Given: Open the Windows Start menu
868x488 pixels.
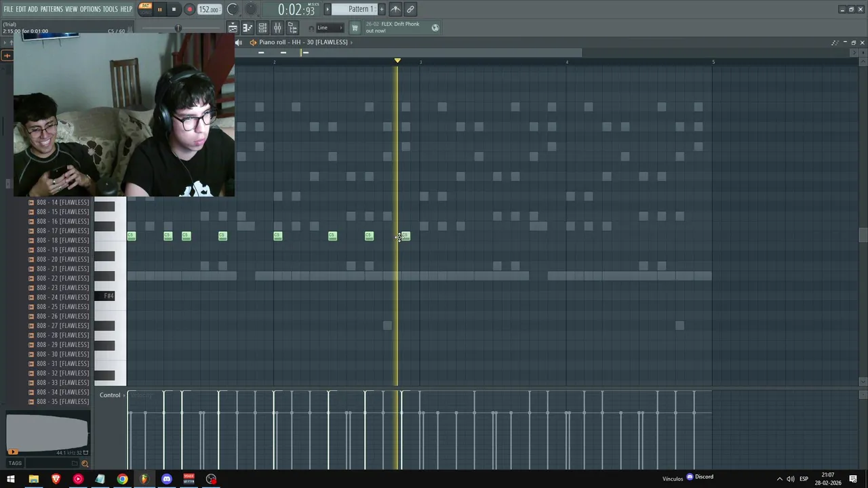Looking at the screenshot, I should (x=10, y=479).
